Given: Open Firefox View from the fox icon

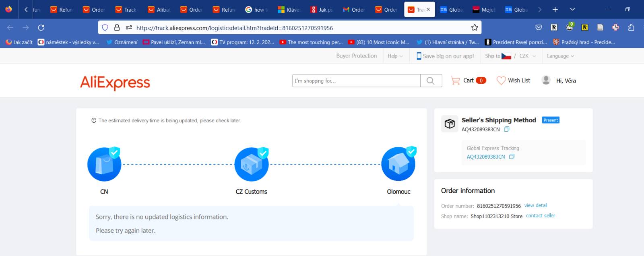Looking at the screenshot, I should click(x=8, y=9).
